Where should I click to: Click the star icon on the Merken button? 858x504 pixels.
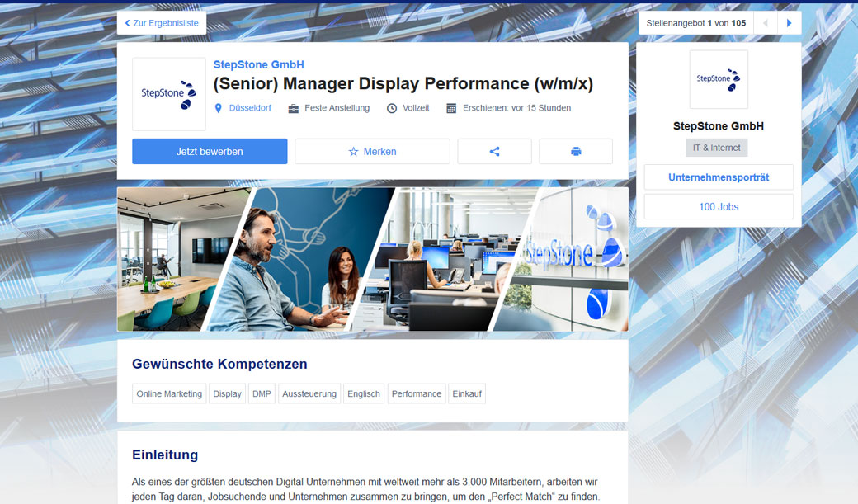(x=353, y=152)
